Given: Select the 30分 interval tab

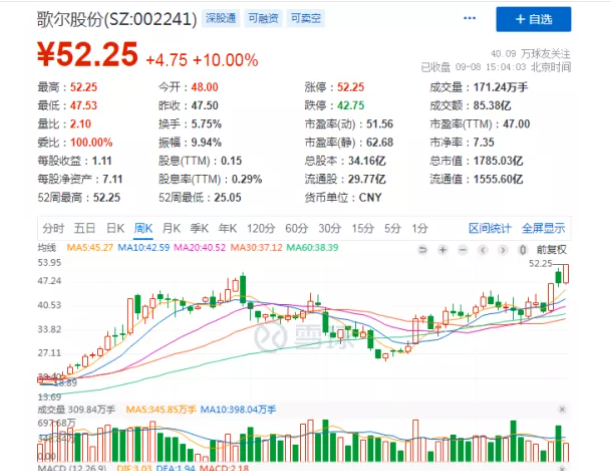Looking at the screenshot, I should (x=330, y=228).
